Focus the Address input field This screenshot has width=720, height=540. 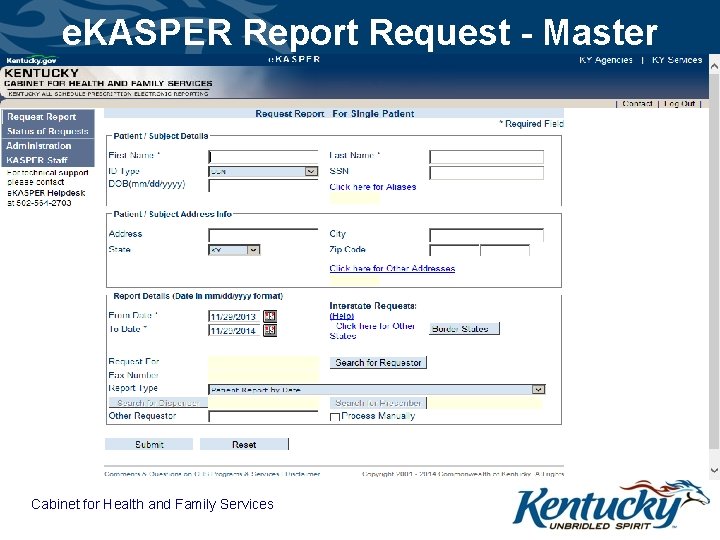pyautogui.click(x=263, y=236)
